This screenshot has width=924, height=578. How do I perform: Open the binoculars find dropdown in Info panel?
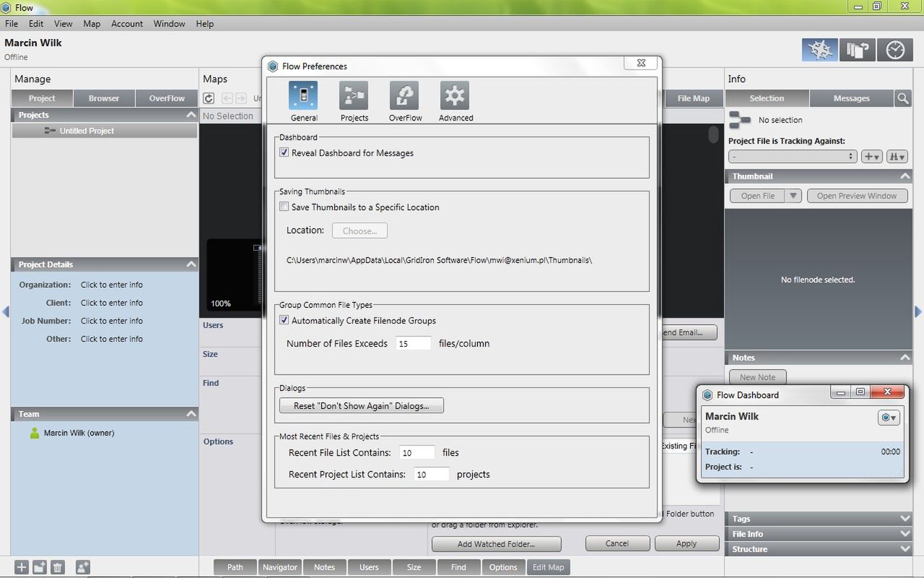pos(897,156)
